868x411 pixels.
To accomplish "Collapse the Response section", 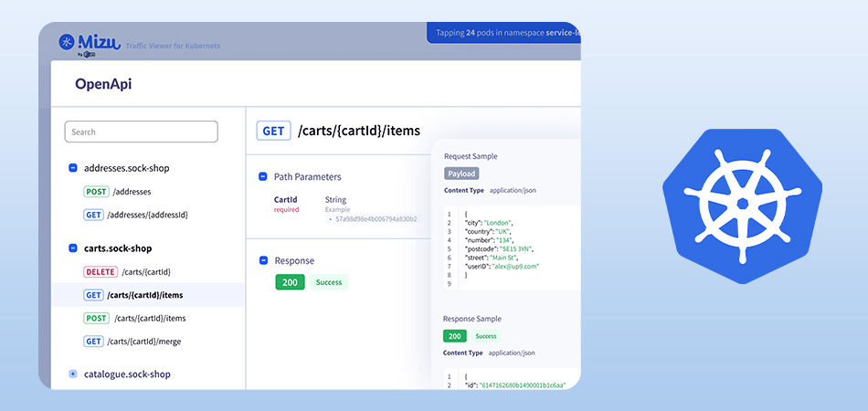I will (x=263, y=260).
